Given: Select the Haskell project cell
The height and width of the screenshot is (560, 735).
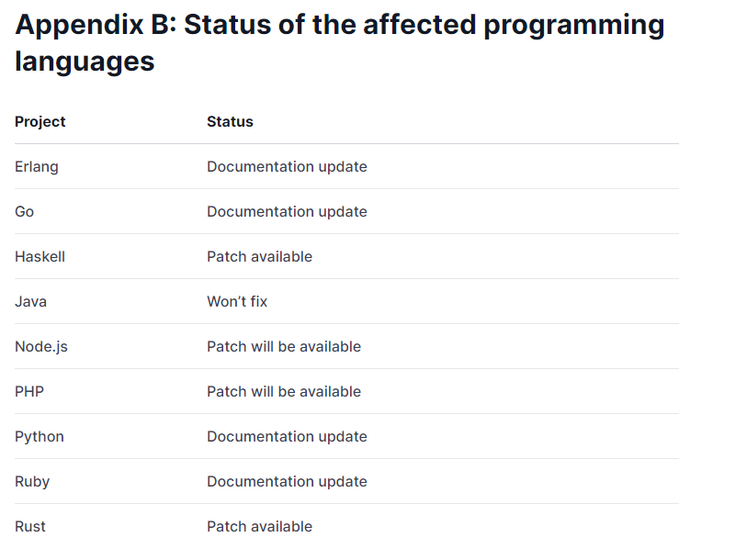Looking at the screenshot, I should pyautogui.click(x=40, y=256).
